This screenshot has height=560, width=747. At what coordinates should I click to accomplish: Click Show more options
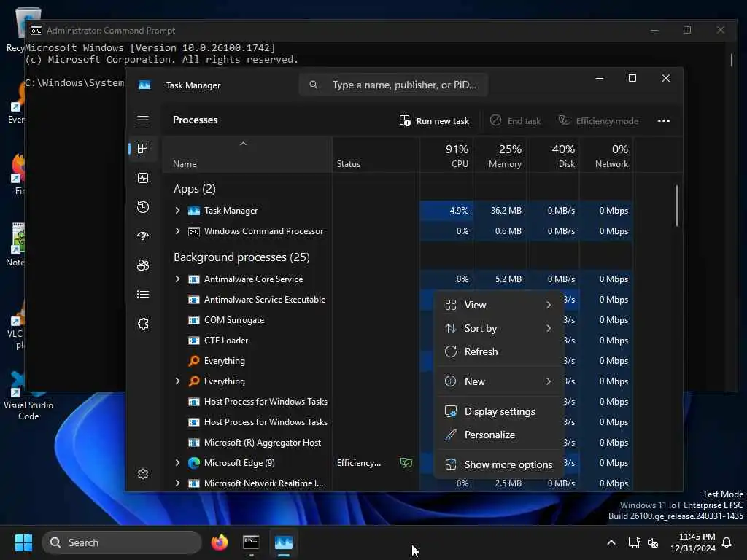click(498, 464)
